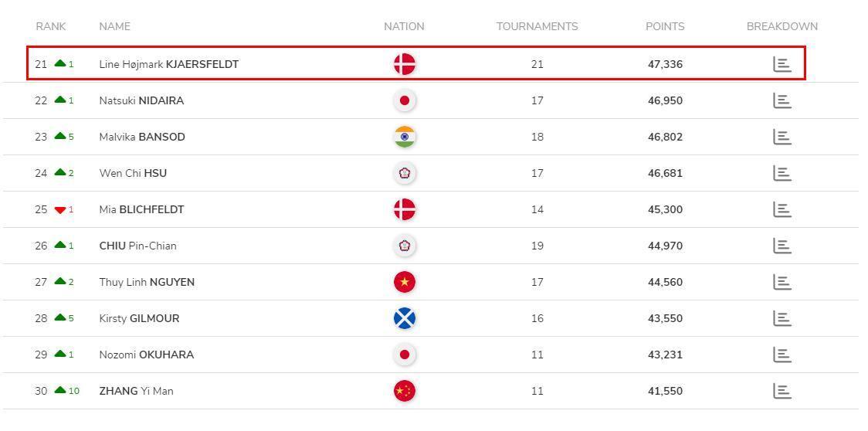Open Nozomi Okuhara player link
This screenshot has height=431, width=868.
pyautogui.click(x=147, y=355)
